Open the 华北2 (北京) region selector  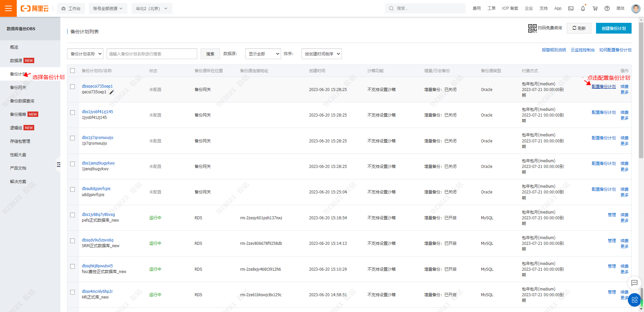coord(152,8)
